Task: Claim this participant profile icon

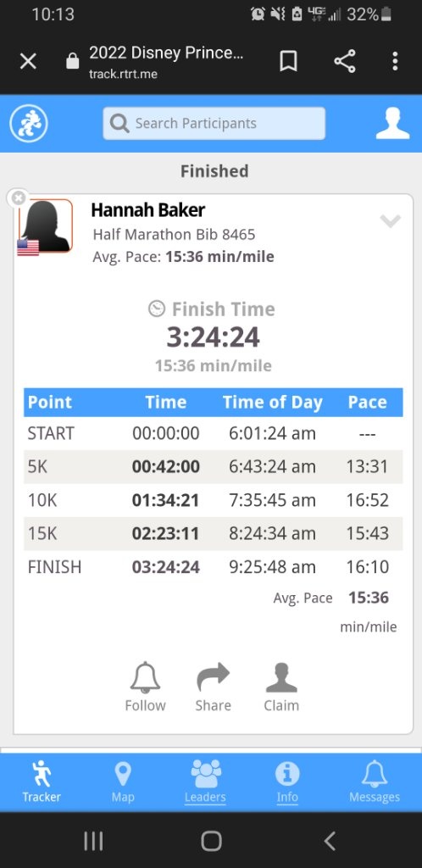Action: [x=281, y=687]
